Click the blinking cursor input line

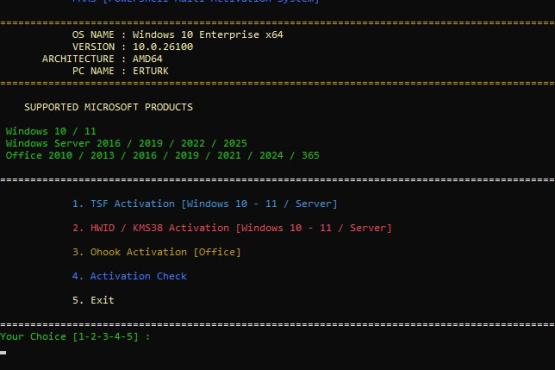coord(3,353)
